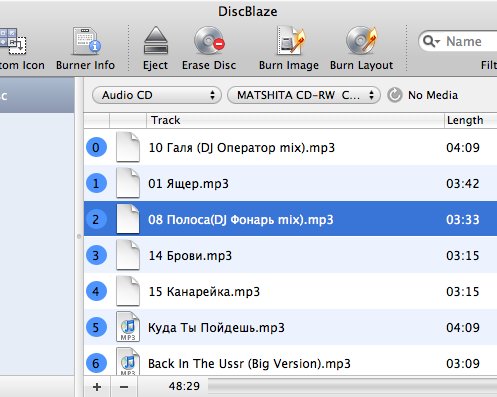Click the blue track number 5 badge

pos(96,327)
